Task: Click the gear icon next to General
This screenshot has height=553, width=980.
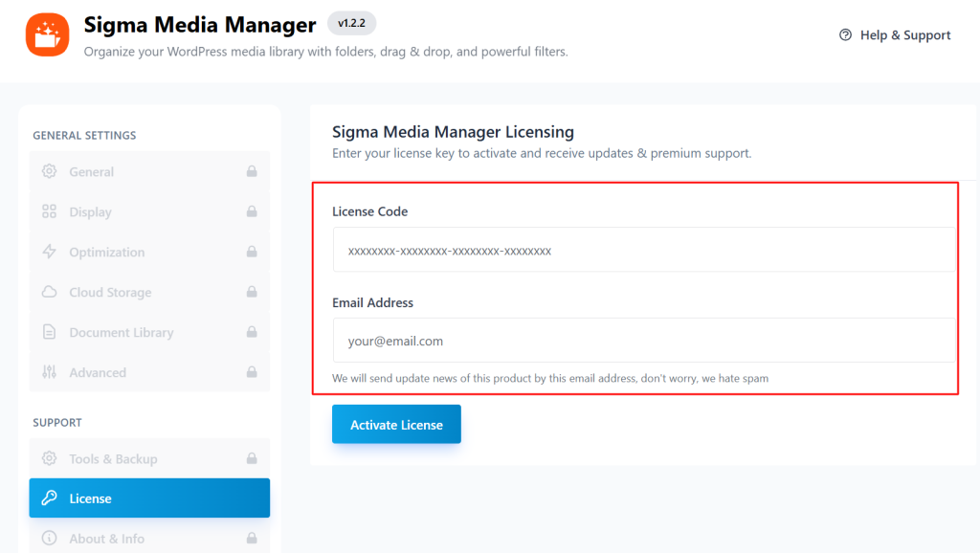Action: tap(51, 171)
